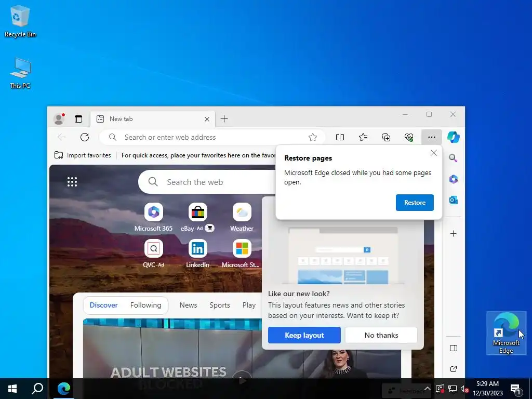Switch to Sports tab
This screenshot has width=532, height=399.
220,305
